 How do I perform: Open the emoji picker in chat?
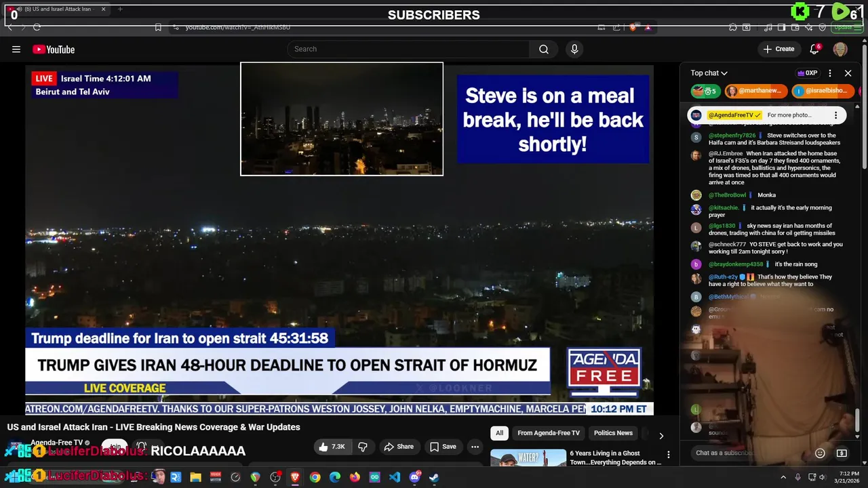[x=820, y=453]
